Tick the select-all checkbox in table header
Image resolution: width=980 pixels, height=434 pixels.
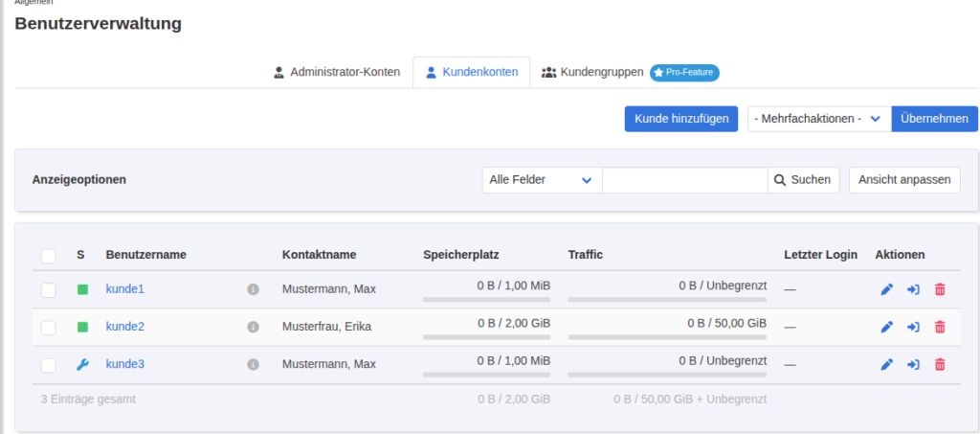pyautogui.click(x=48, y=256)
